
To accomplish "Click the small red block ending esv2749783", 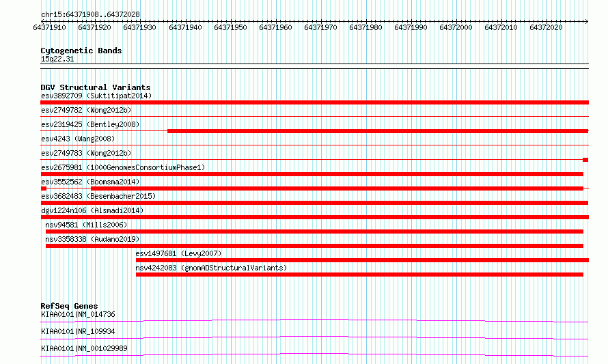I will pyautogui.click(x=585, y=160).
